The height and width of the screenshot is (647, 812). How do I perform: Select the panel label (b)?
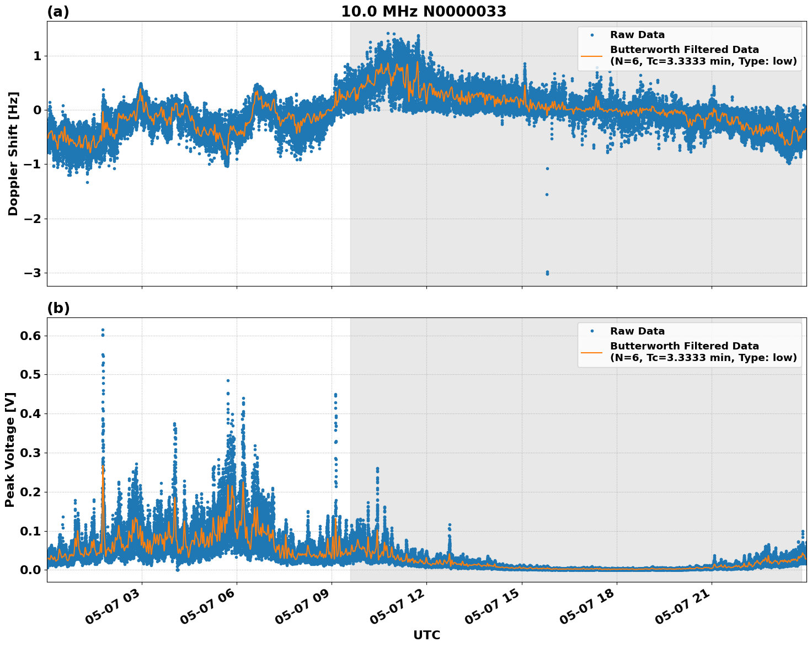click(58, 308)
